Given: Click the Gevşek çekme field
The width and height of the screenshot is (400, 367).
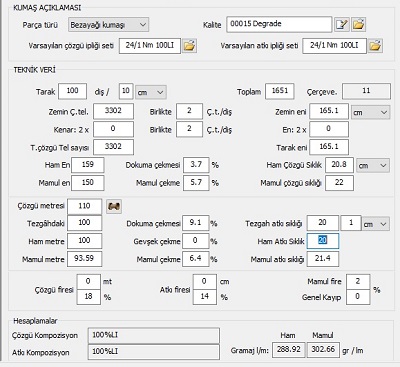Looking at the screenshot, I should (x=195, y=241).
